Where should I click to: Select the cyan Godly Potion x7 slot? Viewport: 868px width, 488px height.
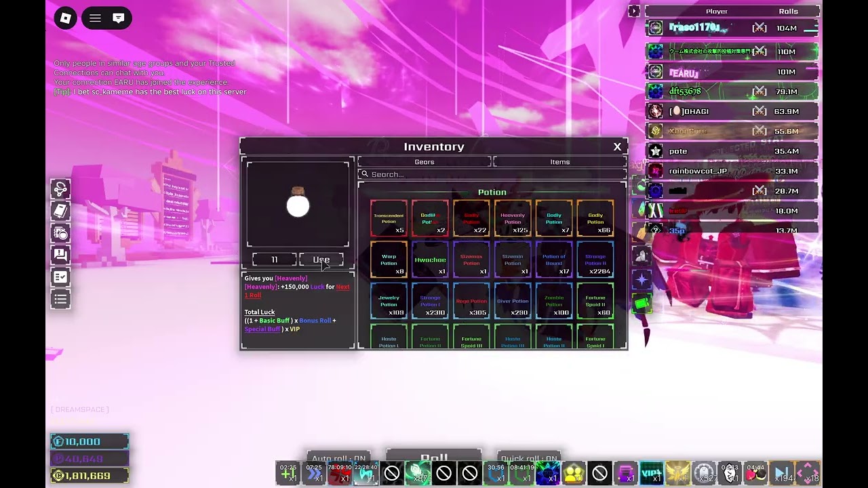[554, 218]
